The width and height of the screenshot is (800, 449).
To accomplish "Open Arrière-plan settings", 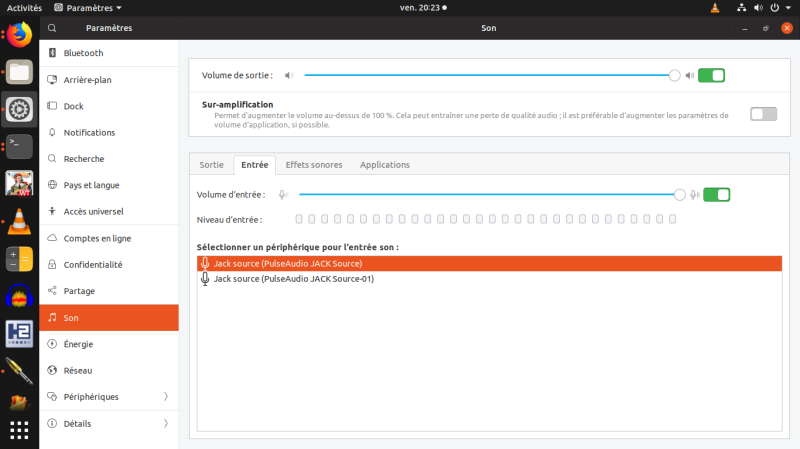I will tap(109, 80).
